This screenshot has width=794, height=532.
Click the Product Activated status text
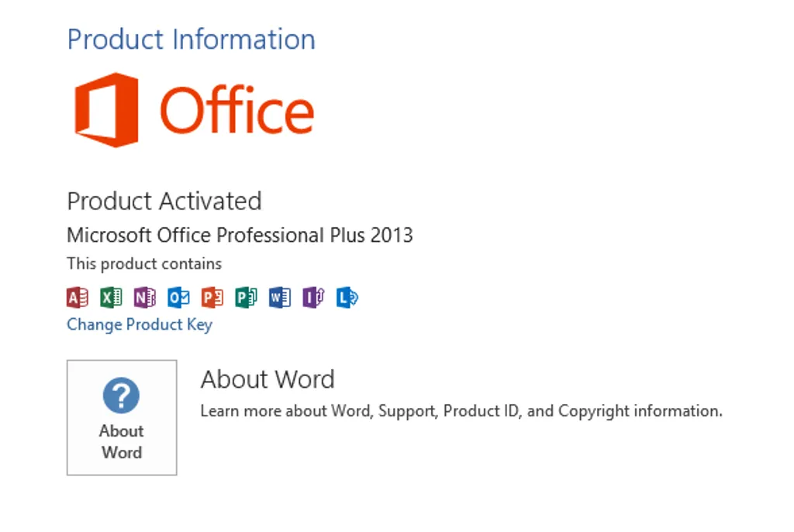coord(164,202)
